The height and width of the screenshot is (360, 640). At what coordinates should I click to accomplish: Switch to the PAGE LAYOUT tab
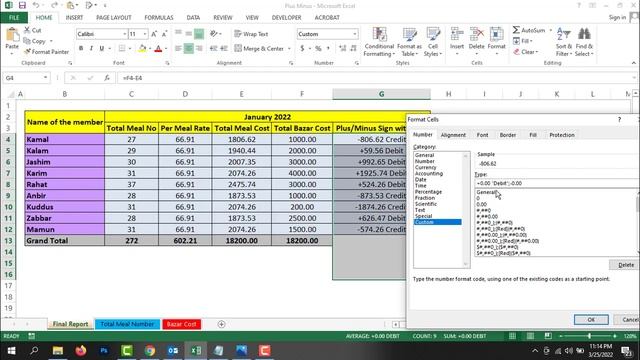(113, 18)
